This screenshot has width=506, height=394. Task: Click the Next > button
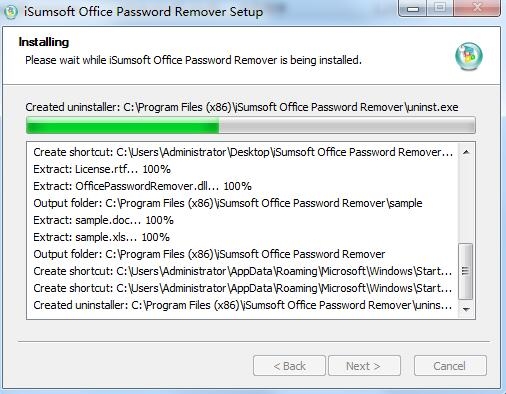point(364,366)
